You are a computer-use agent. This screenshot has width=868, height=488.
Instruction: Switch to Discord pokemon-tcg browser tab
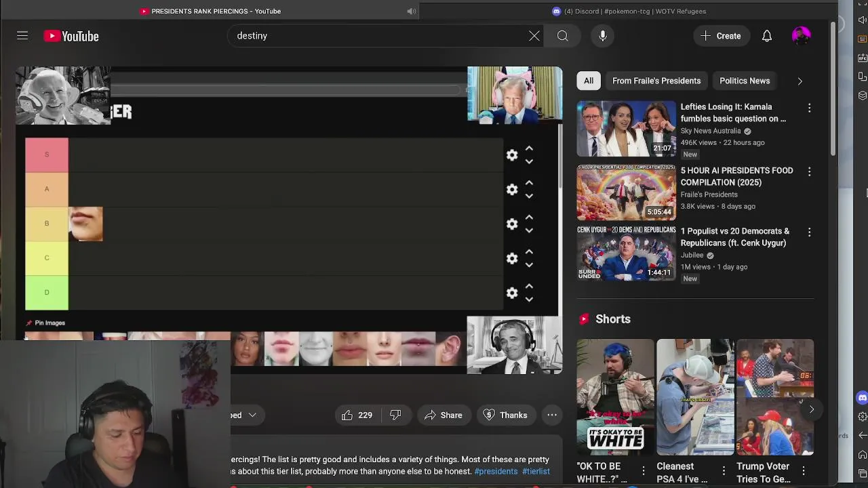tap(629, 11)
